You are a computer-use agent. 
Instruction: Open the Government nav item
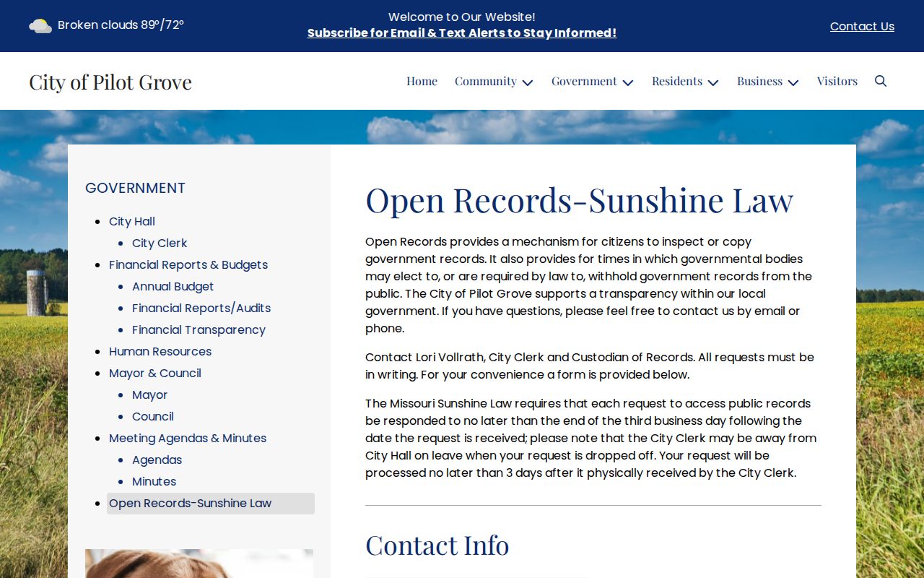click(x=584, y=81)
